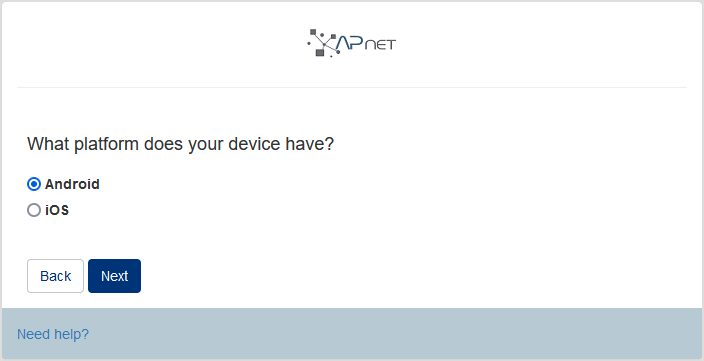
Task: Proceed to the following step with Next
Action: click(114, 276)
